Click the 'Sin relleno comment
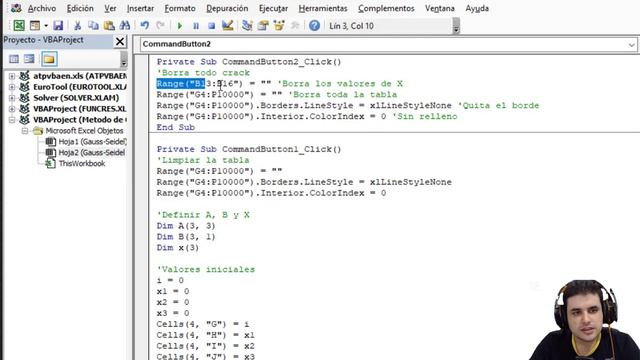The image size is (640, 360). click(424, 116)
